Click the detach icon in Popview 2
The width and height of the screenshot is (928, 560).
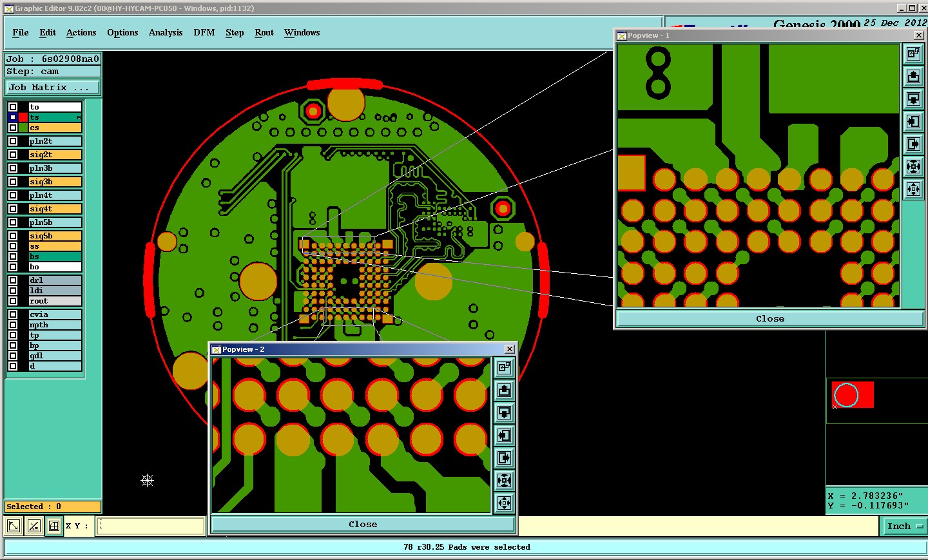(x=504, y=368)
